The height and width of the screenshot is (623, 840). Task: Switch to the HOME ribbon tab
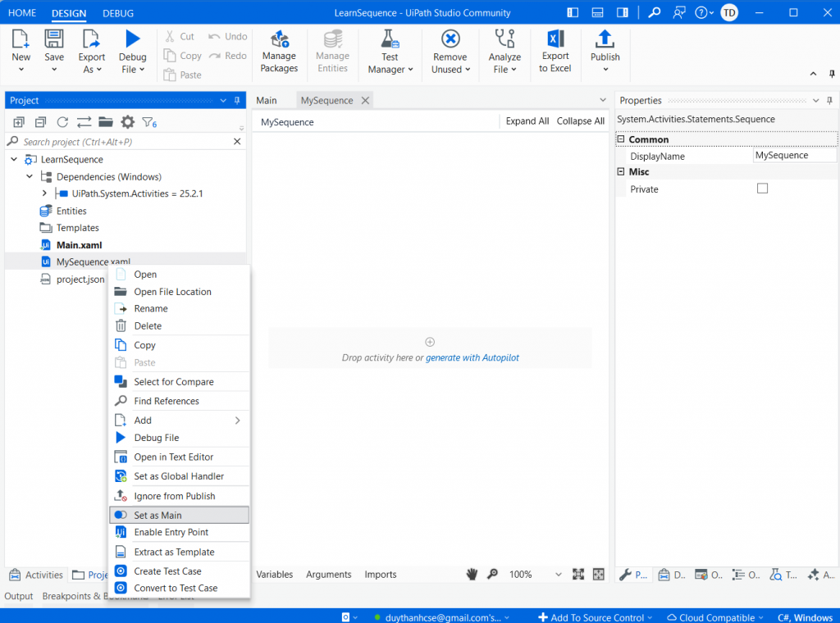[x=22, y=13]
